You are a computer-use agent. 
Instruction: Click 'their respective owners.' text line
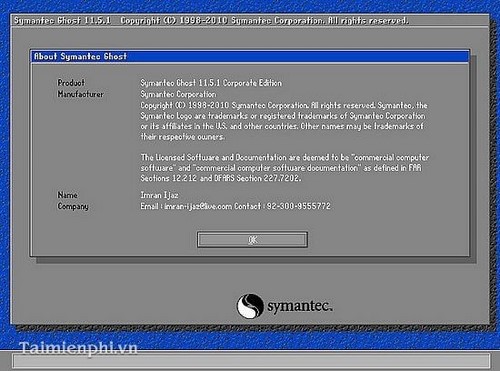(x=182, y=137)
